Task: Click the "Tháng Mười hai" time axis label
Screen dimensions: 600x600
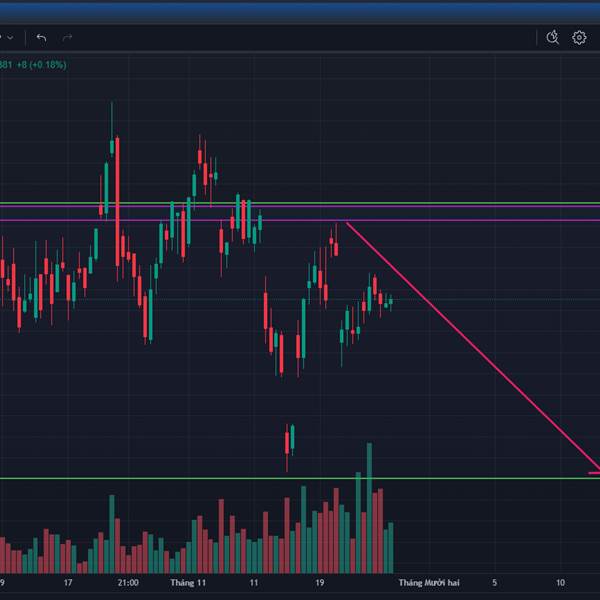Action: [x=429, y=582]
